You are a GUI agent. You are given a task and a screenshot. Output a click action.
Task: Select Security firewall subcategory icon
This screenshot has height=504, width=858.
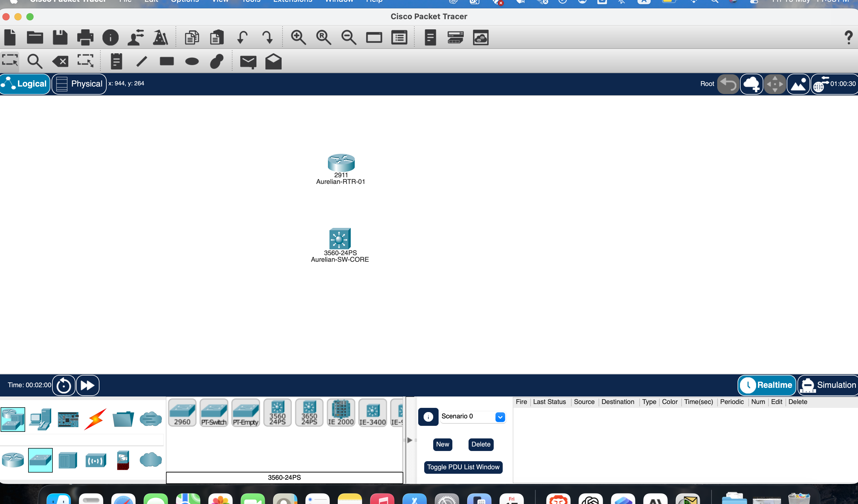(123, 460)
